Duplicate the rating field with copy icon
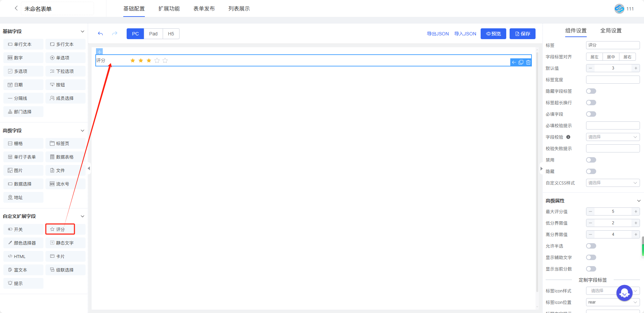Screen dimensions: 644x313 (x=521, y=62)
